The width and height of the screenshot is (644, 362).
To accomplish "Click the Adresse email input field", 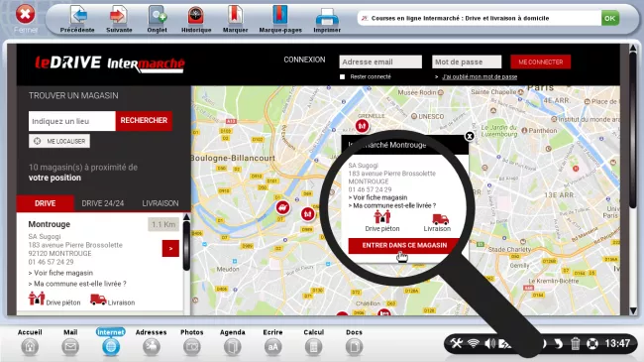I will (x=380, y=61).
